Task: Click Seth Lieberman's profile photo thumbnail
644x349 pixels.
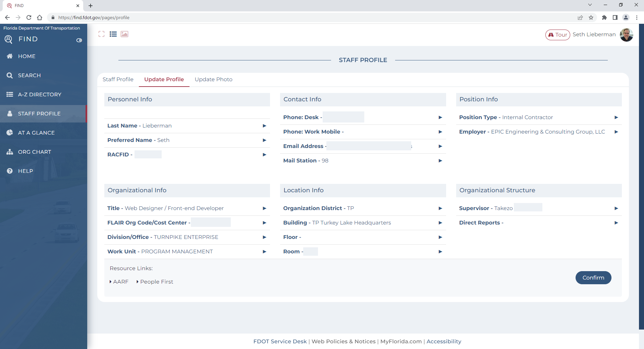Action: coord(626,35)
